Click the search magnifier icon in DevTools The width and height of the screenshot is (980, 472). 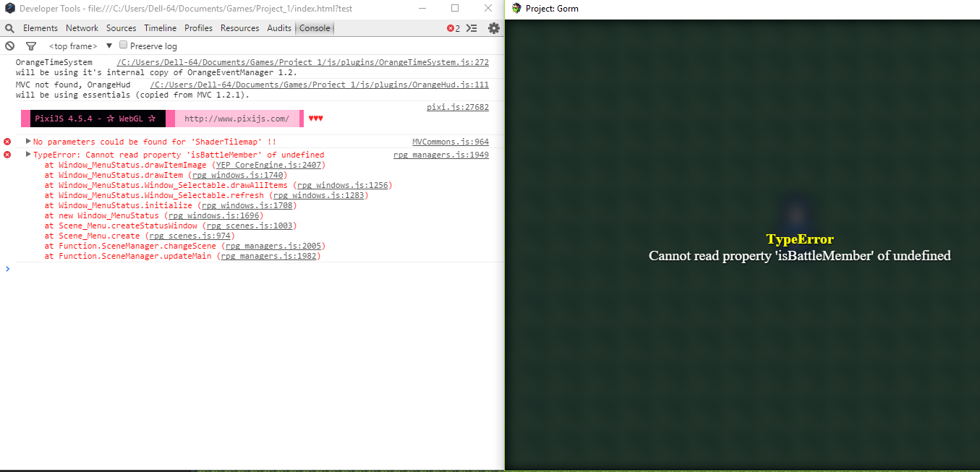[10, 28]
